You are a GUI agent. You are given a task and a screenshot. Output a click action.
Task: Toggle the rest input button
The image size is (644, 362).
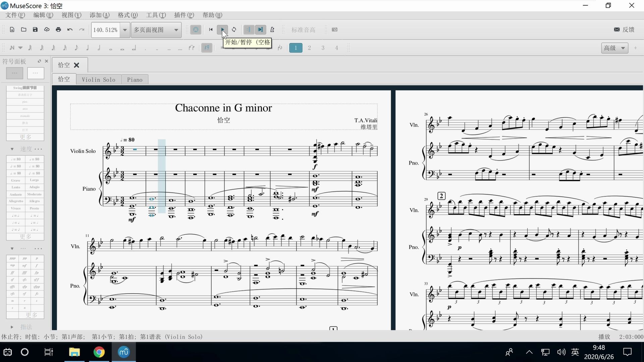click(207, 48)
